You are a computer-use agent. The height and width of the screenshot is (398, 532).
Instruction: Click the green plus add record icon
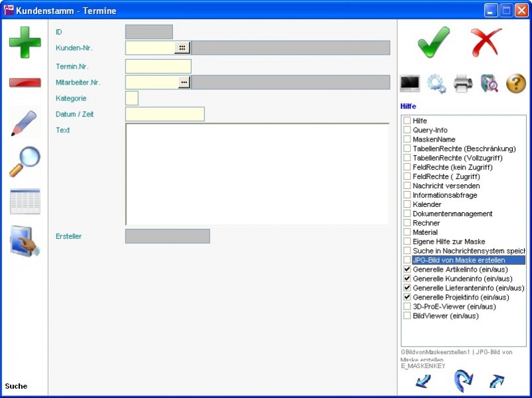click(x=25, y=42)
